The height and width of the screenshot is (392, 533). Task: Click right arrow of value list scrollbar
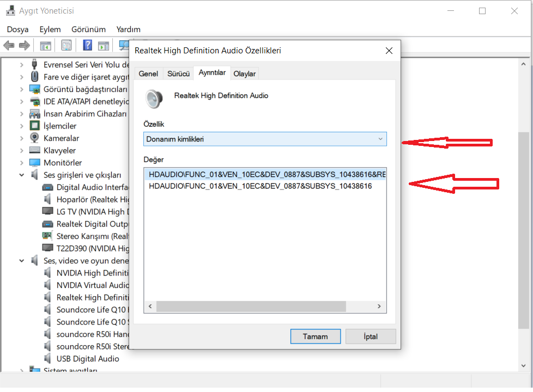379,306
